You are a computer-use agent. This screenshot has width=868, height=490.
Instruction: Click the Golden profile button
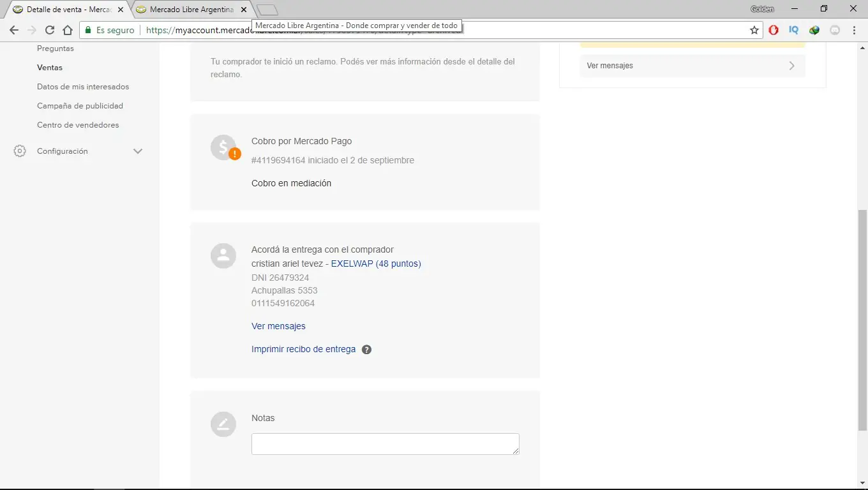point(763,9)
